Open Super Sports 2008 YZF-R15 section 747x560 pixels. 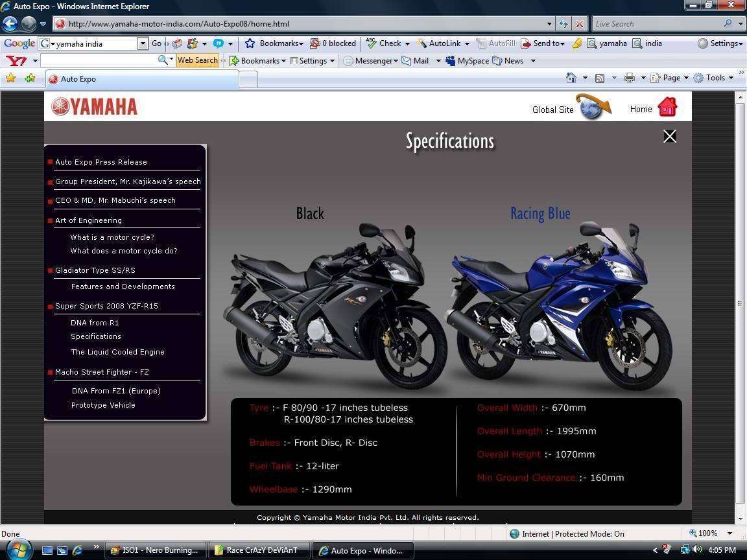tap(107, 306)
